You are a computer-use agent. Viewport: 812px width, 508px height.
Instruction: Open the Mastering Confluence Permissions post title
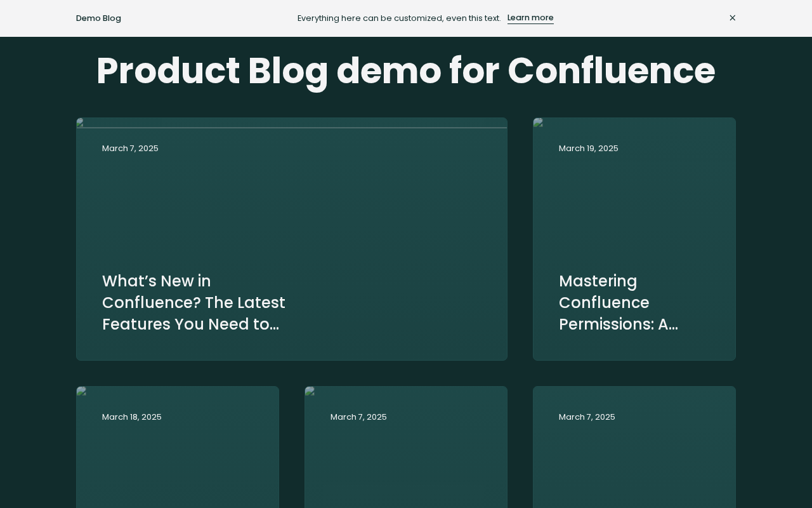pos(619,302)
